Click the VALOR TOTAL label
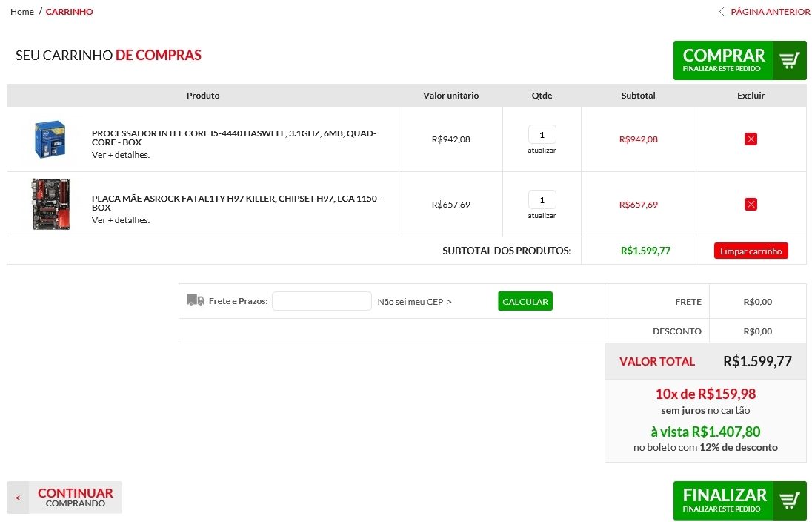This screenshot has width=812, height=522. point(656,362)
